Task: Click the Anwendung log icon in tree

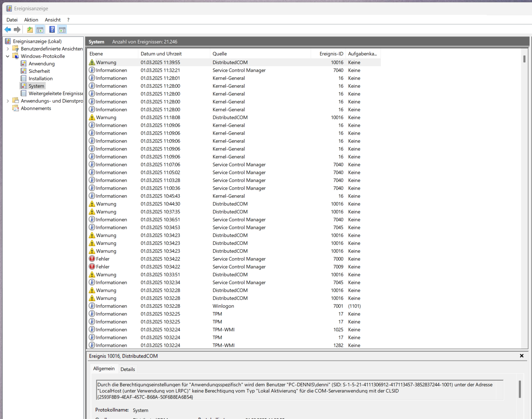Action: pyautogui.click(x=23, y=64)
